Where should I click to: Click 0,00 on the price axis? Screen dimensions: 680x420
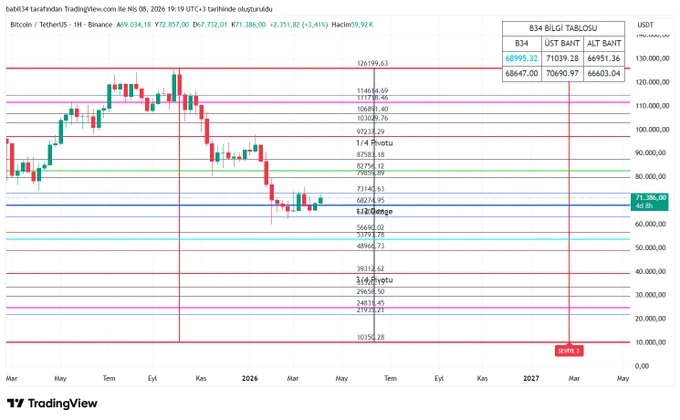(642, 366)
